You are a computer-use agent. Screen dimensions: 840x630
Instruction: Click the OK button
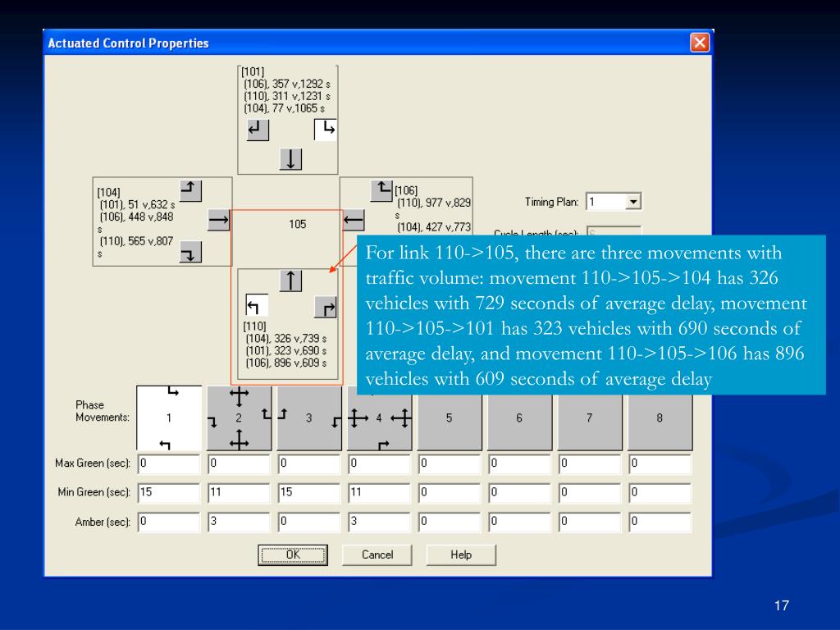click(x=293, y=555)
